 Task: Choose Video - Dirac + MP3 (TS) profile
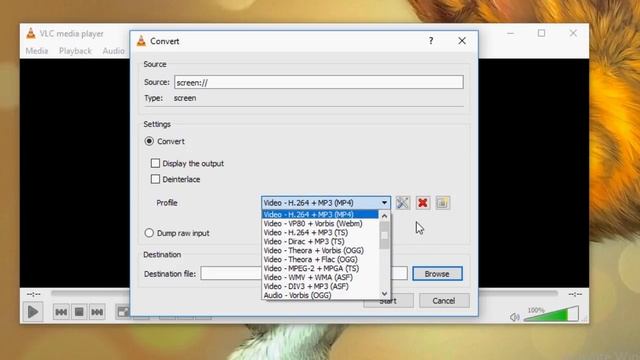(320, 241)
